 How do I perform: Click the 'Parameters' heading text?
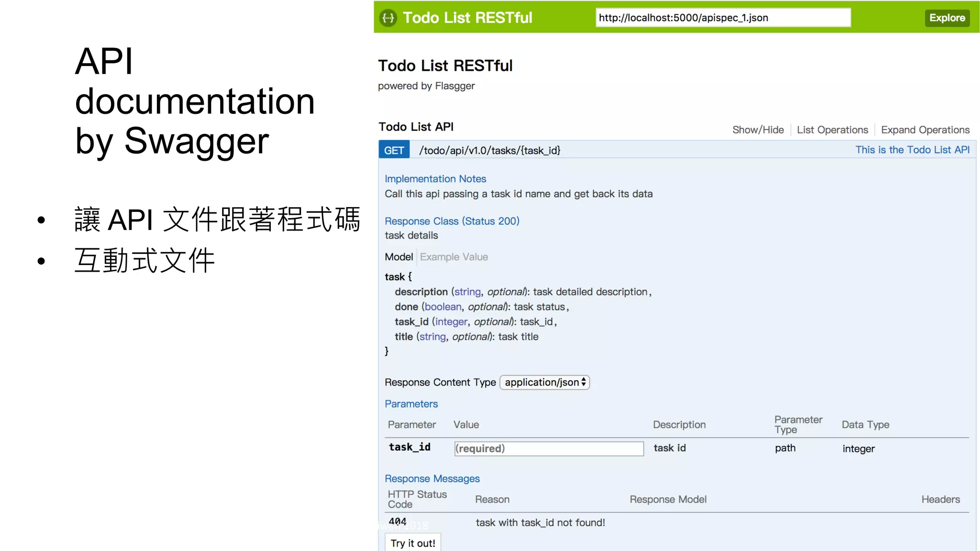[411, 404]
